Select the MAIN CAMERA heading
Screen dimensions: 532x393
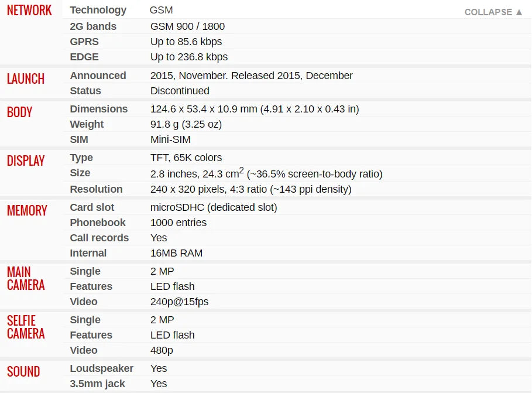tap(26, 278)
